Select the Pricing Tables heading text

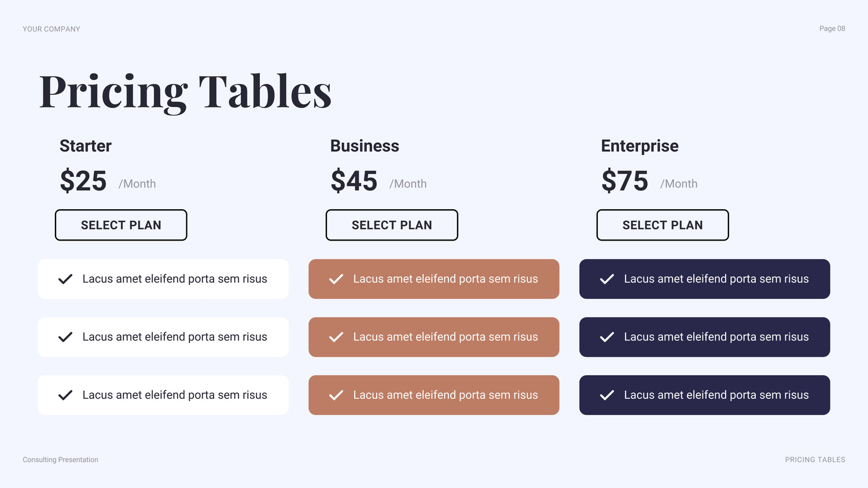click(185, 93)
